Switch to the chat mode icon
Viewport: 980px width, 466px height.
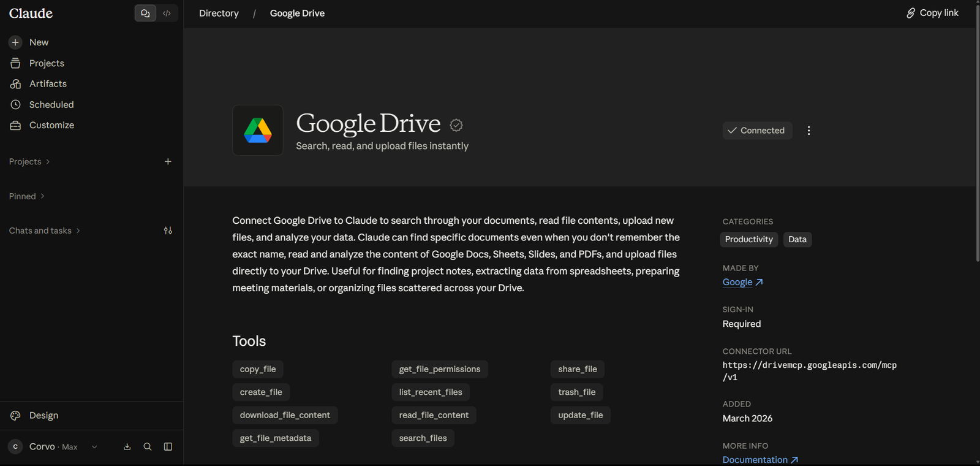click(145, 13)
